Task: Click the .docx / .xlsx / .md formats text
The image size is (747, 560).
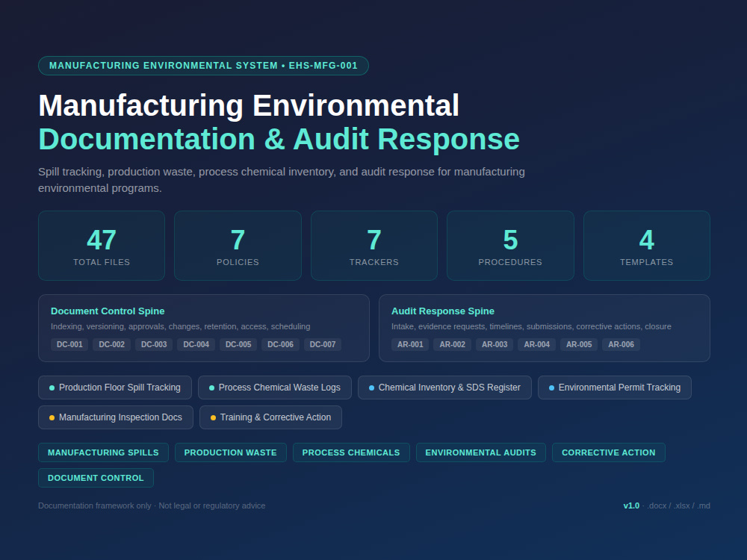Action: pyautogui.click(x=678, y=505)
